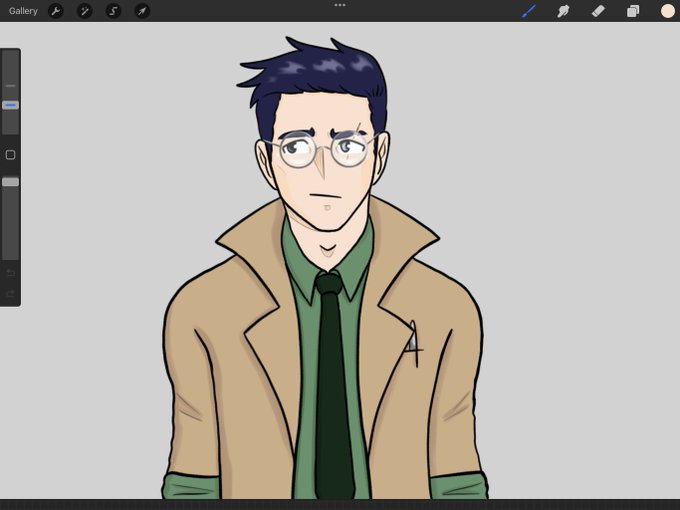Open the Adjustments magic wand menu
Image resolution: width=680 pixels, height=510 pixels.
[85, 11]
